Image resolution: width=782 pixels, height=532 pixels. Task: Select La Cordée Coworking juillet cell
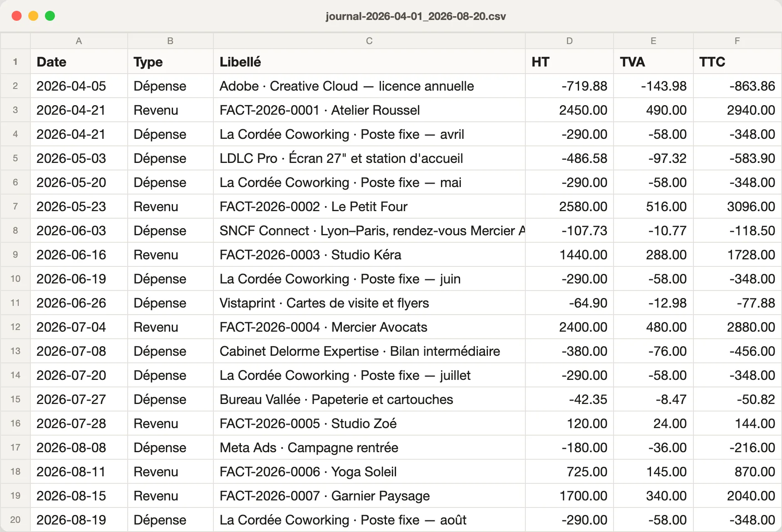pyautogui.click(x=369, y=375)
